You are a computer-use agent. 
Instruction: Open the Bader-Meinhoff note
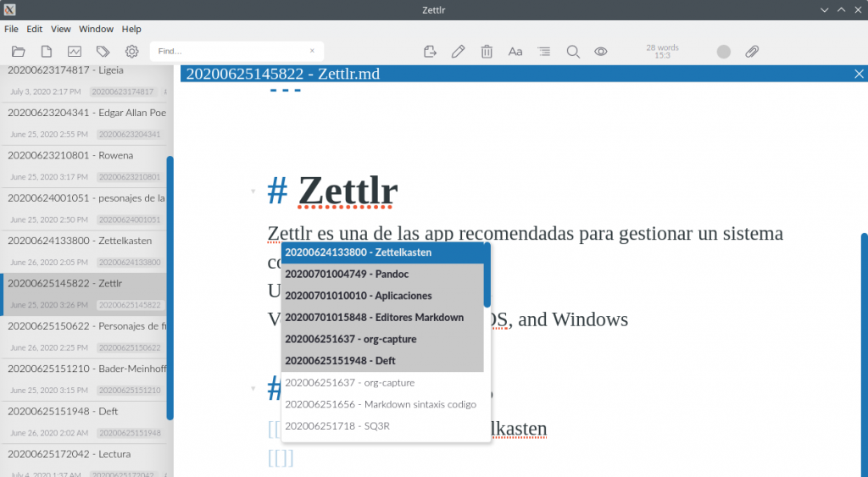pyautogui.click(x=83, y=379)
